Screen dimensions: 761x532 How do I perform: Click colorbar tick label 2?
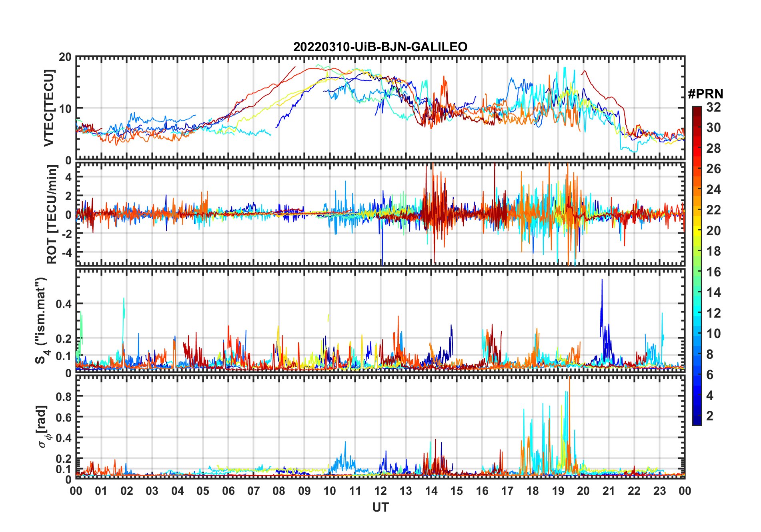coord(710,416)
